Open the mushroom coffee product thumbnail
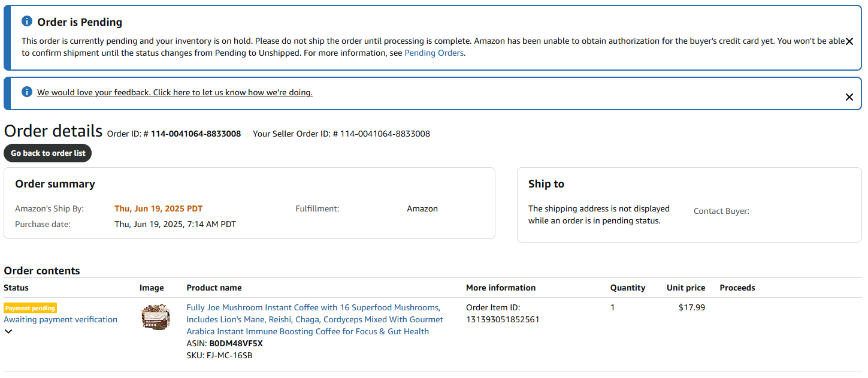The image size is (868, 378). pos(156,317)
